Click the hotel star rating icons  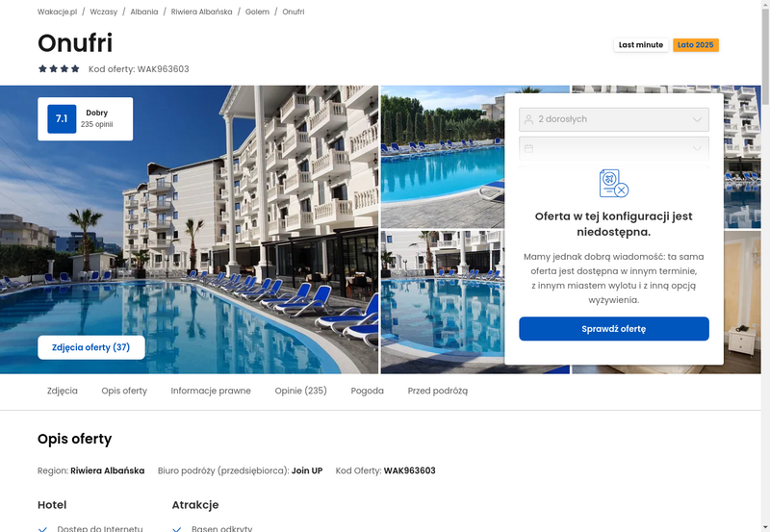click(x=59, y=68)
